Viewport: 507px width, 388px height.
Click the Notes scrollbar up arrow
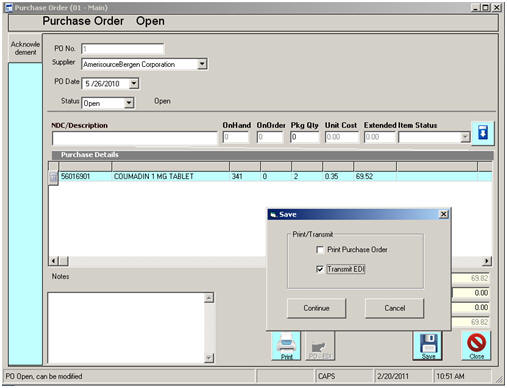click(x=209, y=298)
